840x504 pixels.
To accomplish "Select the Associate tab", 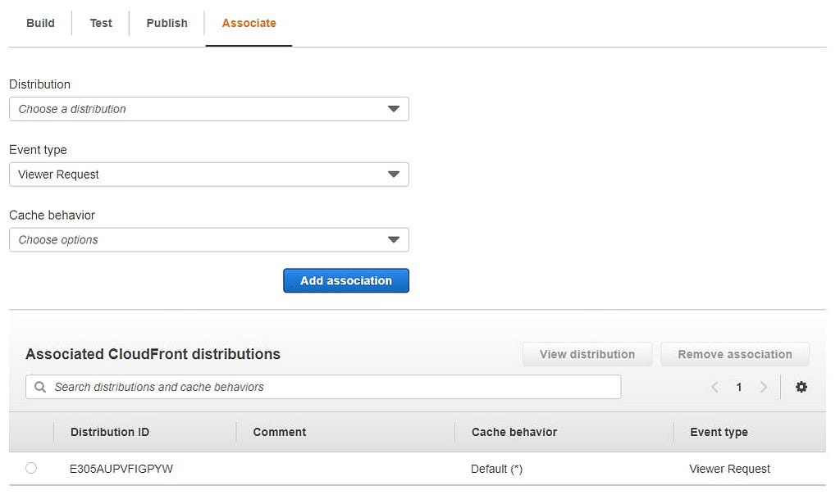I will (249, 23).
